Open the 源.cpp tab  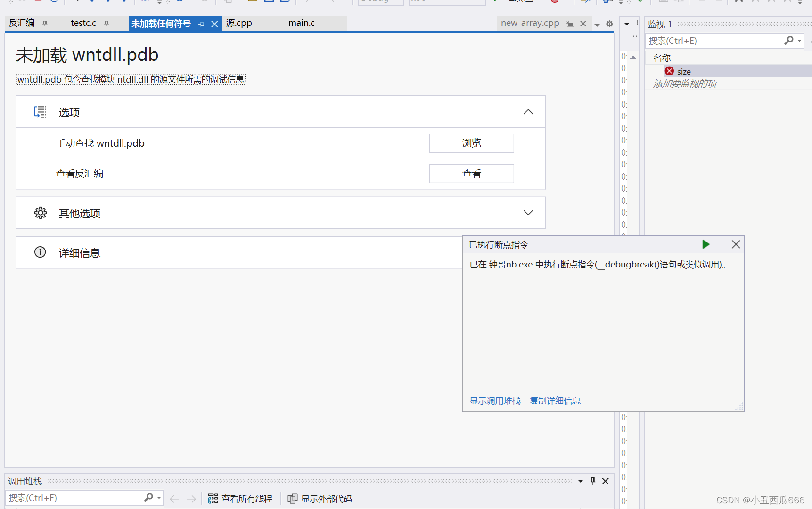coord(239,23)
